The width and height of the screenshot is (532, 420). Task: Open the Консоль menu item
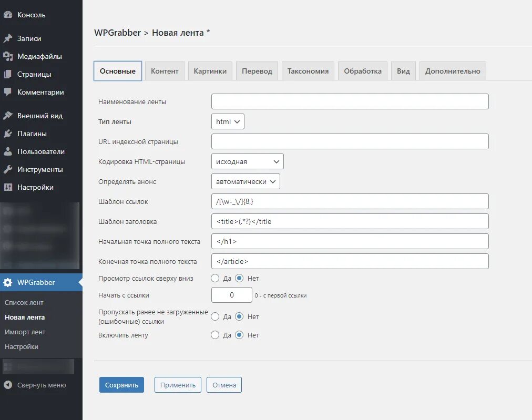tap(41, 15)
